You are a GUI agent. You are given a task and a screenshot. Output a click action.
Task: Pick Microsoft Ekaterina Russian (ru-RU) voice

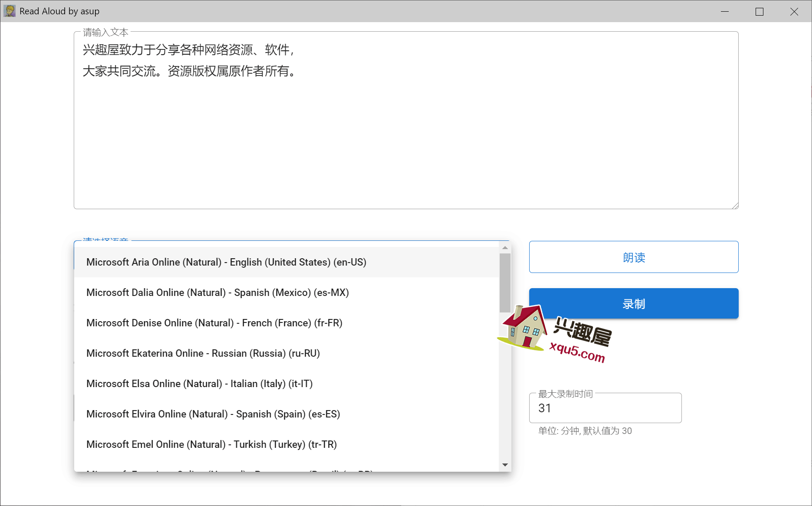click(287, 353)
